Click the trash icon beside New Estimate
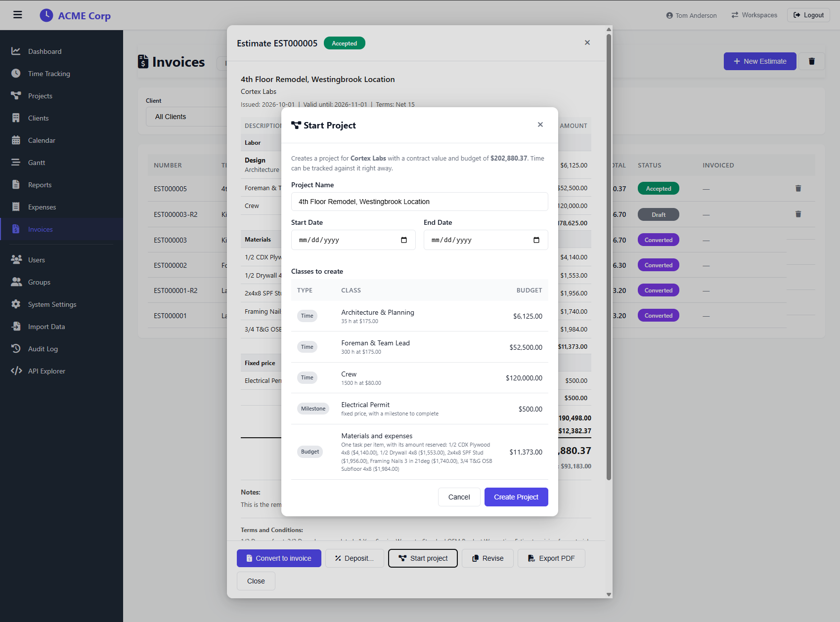This screenshot has height=622, width=840. click(811, 61)
